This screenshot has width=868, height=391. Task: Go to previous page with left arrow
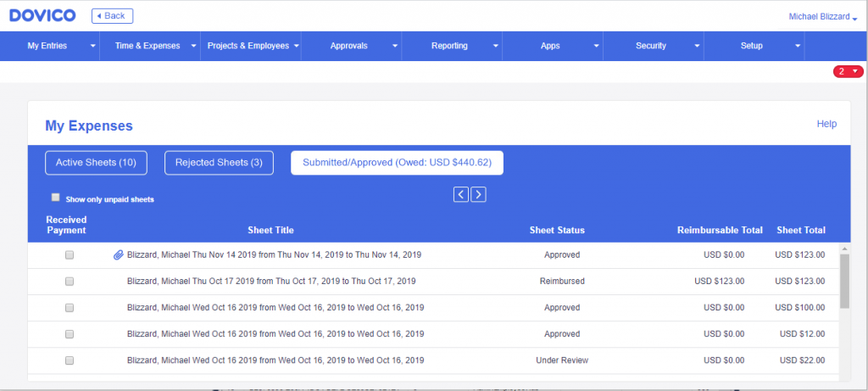coord(461,194)
